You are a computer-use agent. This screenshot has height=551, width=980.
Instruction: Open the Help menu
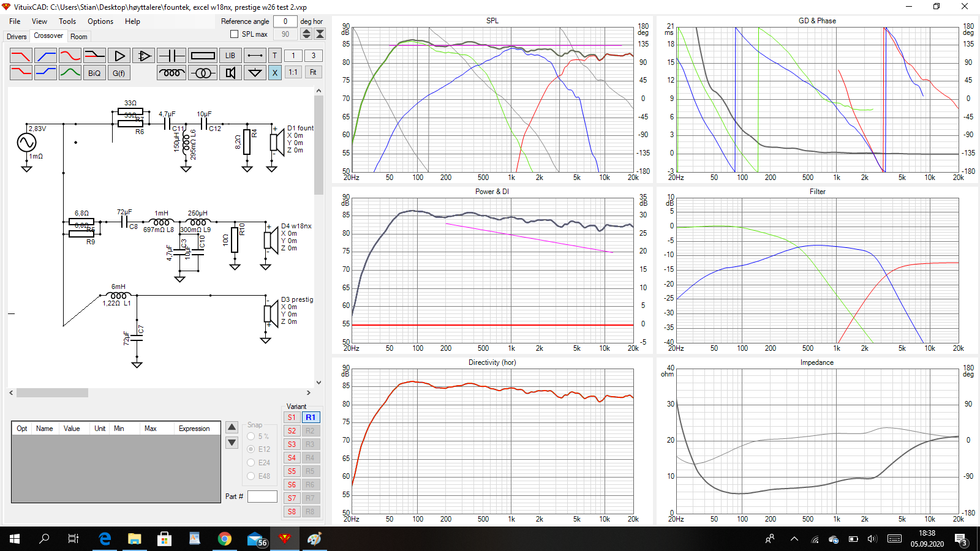tap(132, 21)
